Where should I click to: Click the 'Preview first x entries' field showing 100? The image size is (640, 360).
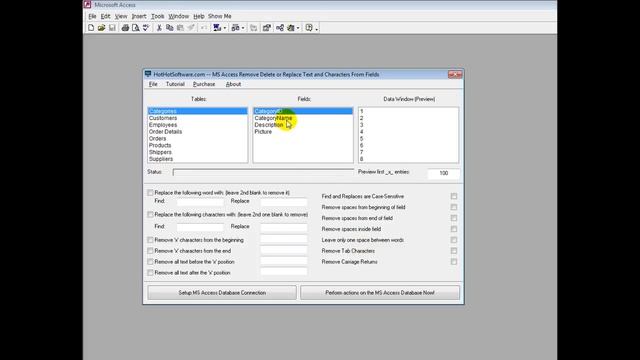coord(444,173)
